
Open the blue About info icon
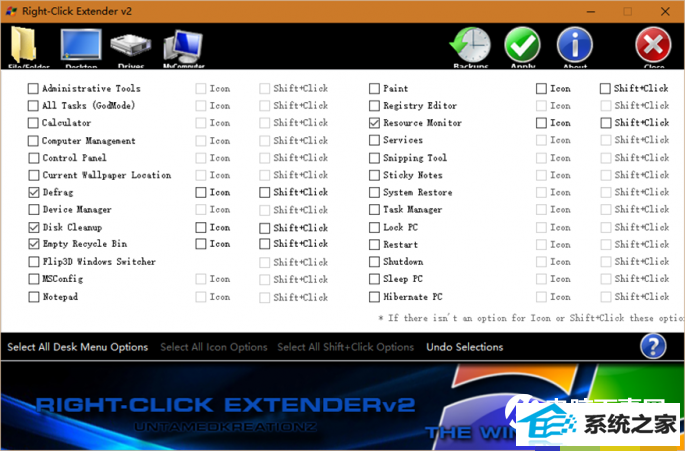click(x=575, y=45)
